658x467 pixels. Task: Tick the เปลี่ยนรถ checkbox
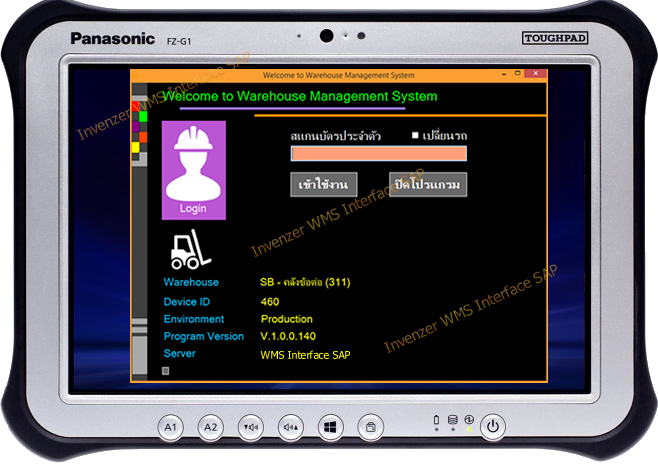pyautogui.click(x=415, y=135)
